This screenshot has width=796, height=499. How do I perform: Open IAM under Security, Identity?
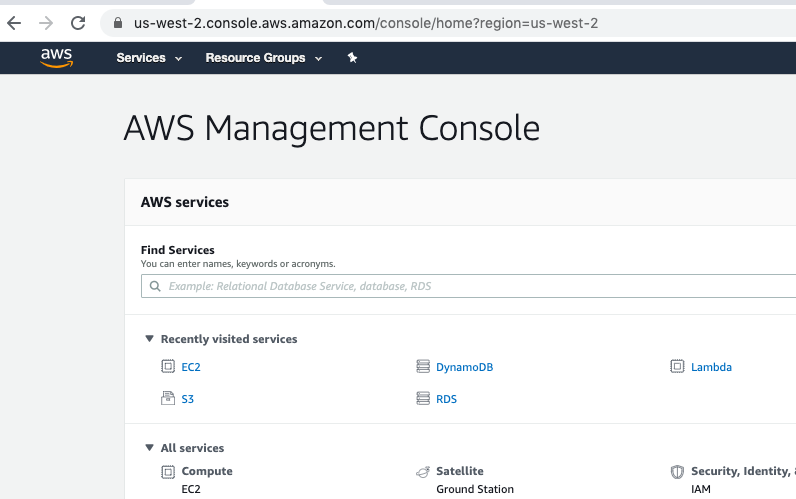[x=701, y=489]
